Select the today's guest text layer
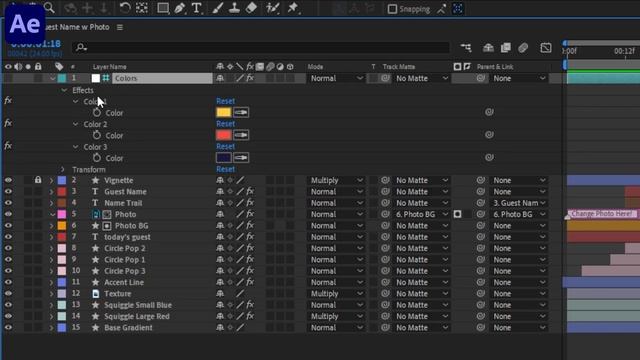This screenshot has height=360, width=640. point(127,237)
